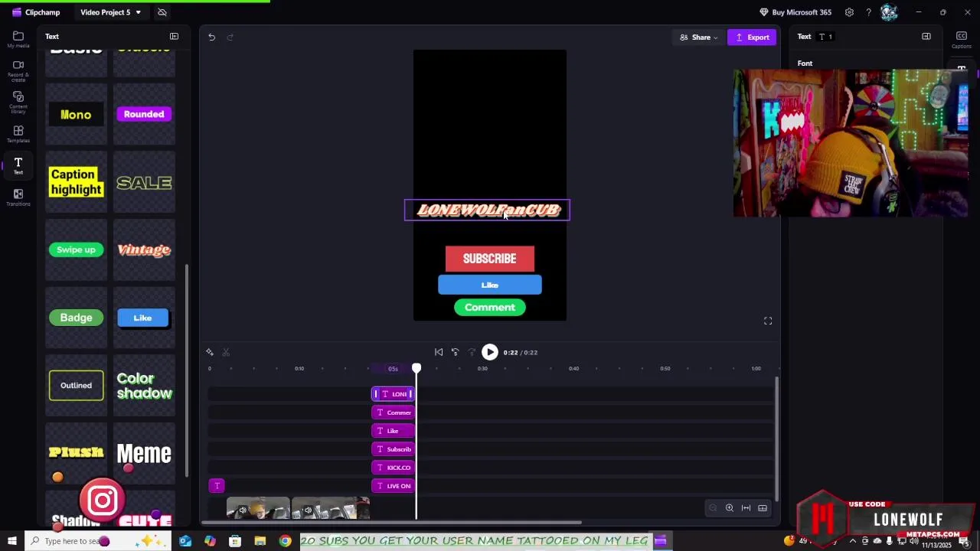Click the Clipchamp home logo
This screenshot has width=980, height=551.
click(36, 12)
